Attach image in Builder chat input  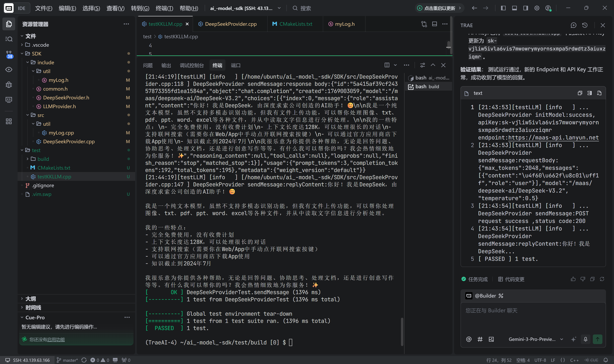[x=491, y=339]
